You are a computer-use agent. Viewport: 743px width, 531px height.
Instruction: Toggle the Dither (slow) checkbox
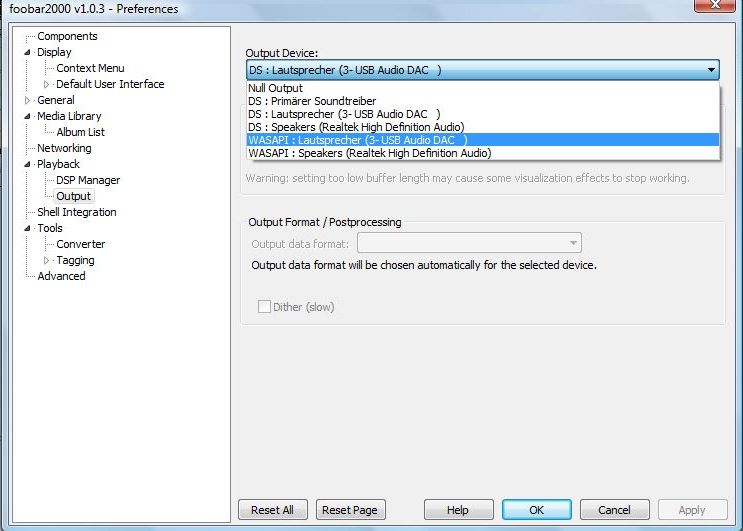coord(265,307)
